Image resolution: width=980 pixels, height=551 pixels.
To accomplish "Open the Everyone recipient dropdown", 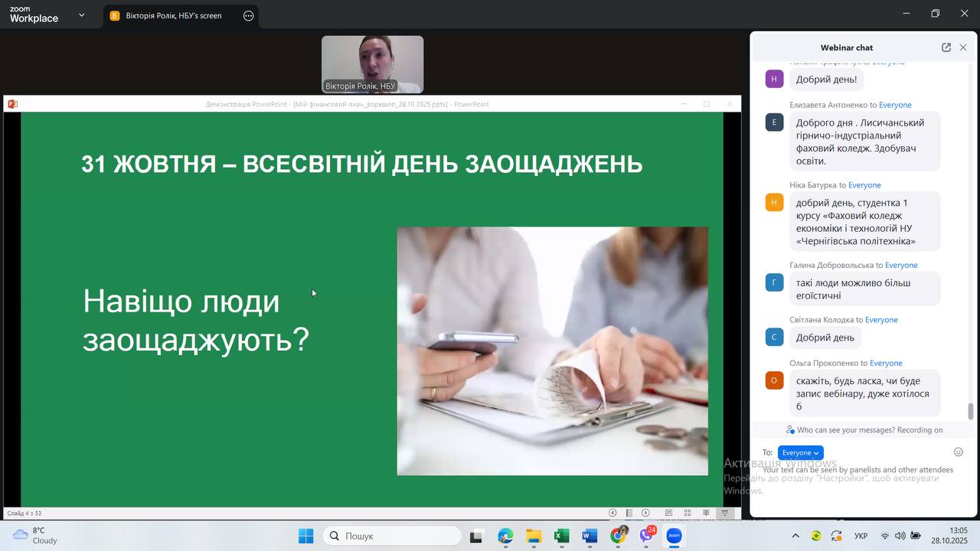I will coord(800,453).
